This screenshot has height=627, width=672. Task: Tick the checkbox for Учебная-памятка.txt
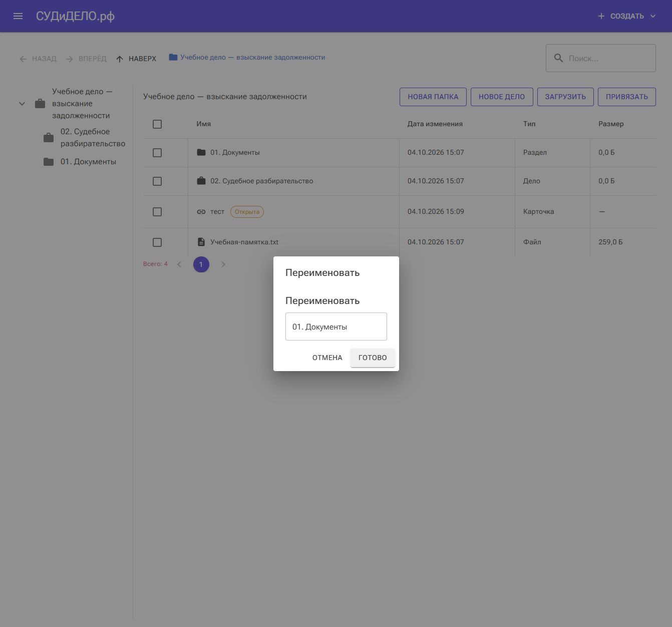[157, 242]
